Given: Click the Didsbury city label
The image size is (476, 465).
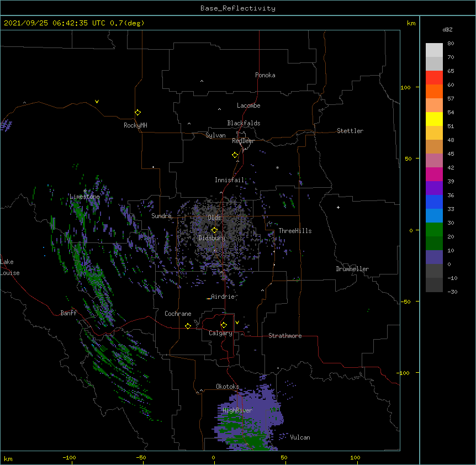Looking at the screenshot, I should coord(211,238).
